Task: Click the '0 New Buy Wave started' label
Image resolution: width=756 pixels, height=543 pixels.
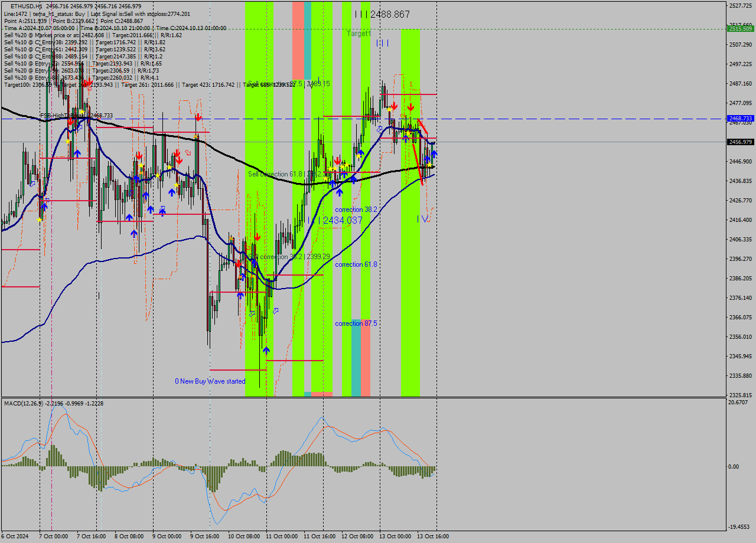Action: point(210,381)
